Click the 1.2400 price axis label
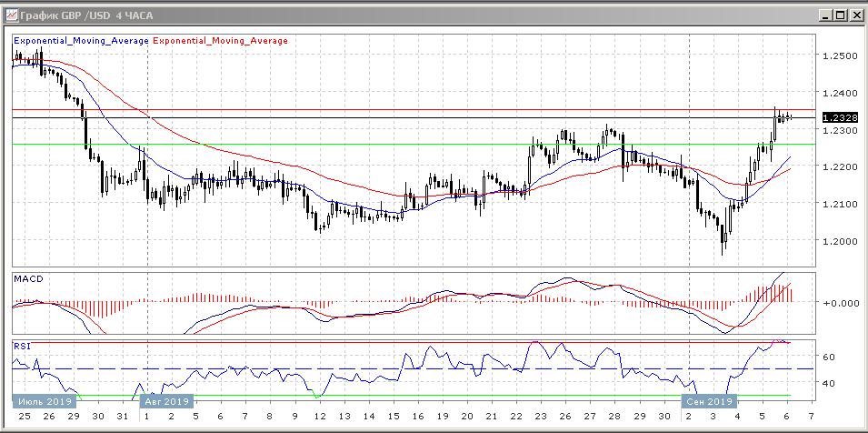This screenshot has width=868, height=433. point(839,93)
